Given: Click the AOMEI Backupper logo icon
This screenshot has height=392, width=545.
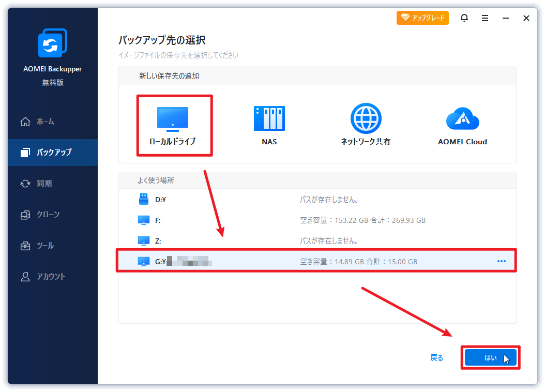Looking at the screenshot, I should tap(53, 43).
